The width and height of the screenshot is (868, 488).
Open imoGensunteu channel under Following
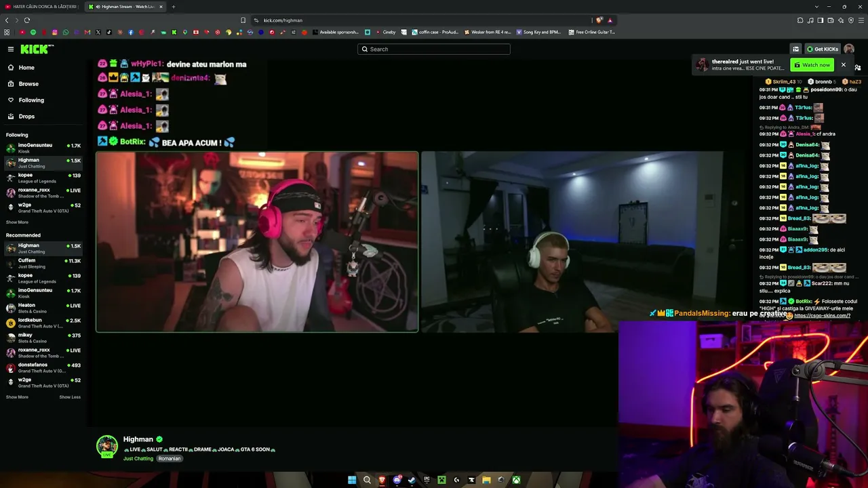[x=43, y=147]
